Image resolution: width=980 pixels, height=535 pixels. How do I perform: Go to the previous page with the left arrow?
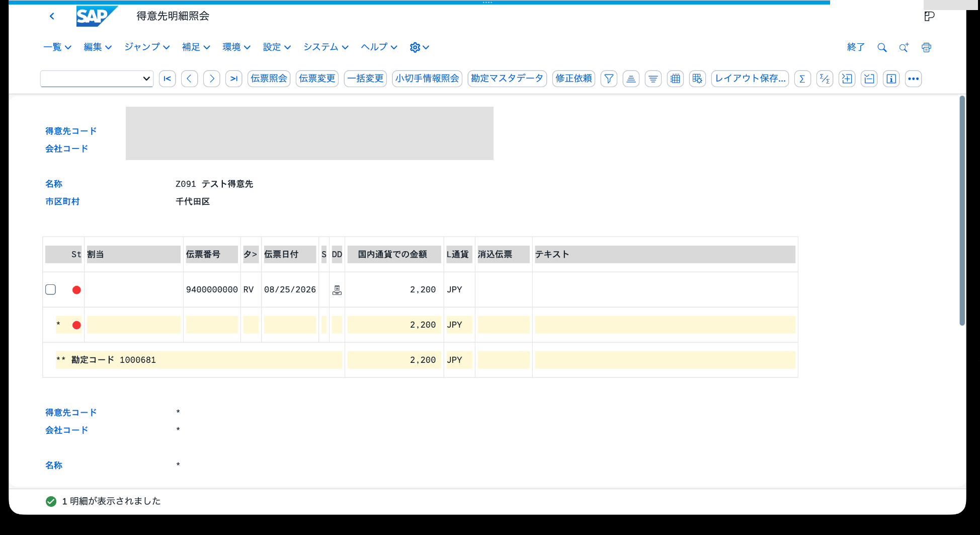coord(189,79)
